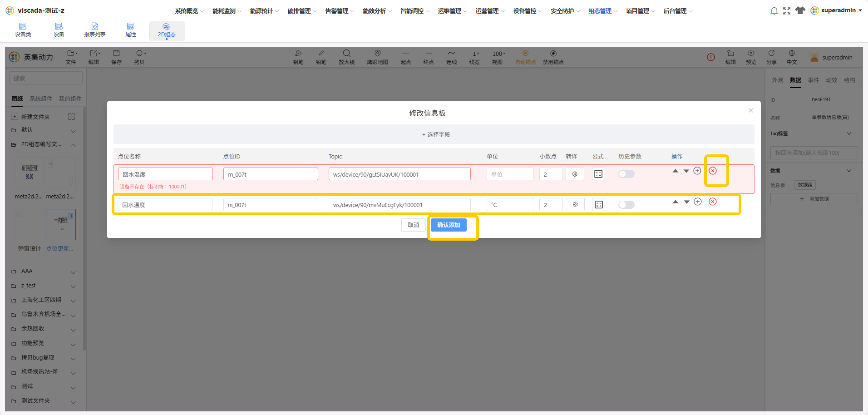Click the Start point (起点) tool

(405, 57)
